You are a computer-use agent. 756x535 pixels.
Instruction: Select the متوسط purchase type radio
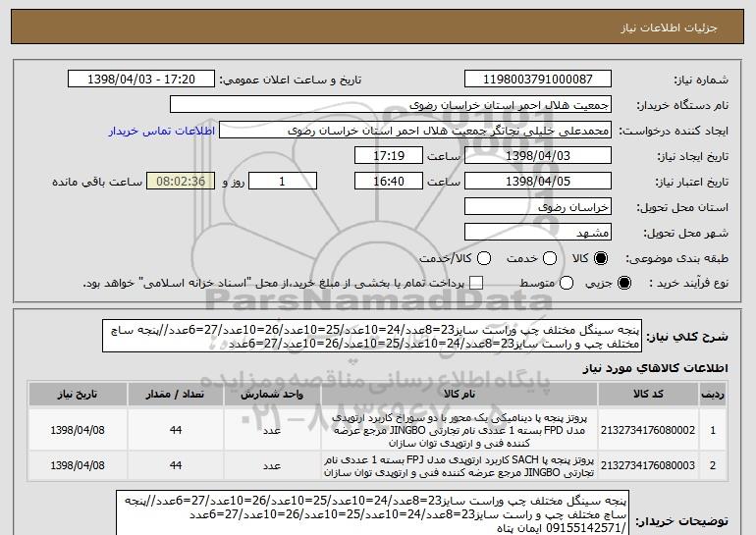tap(567, 283)
